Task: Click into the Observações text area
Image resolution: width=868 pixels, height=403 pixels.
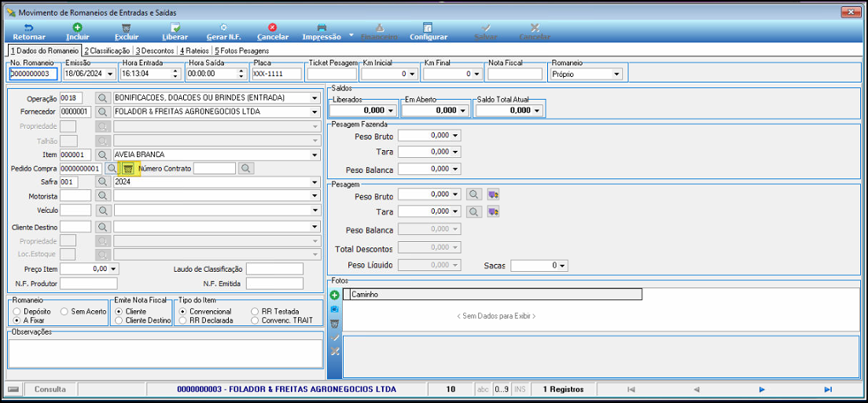Action: click(165, 353)
